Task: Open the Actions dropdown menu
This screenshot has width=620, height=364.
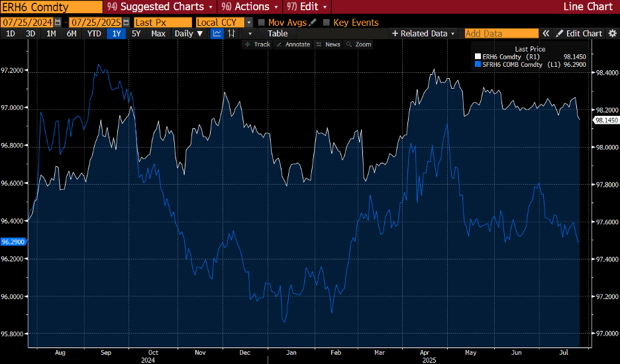Action: 250,7
